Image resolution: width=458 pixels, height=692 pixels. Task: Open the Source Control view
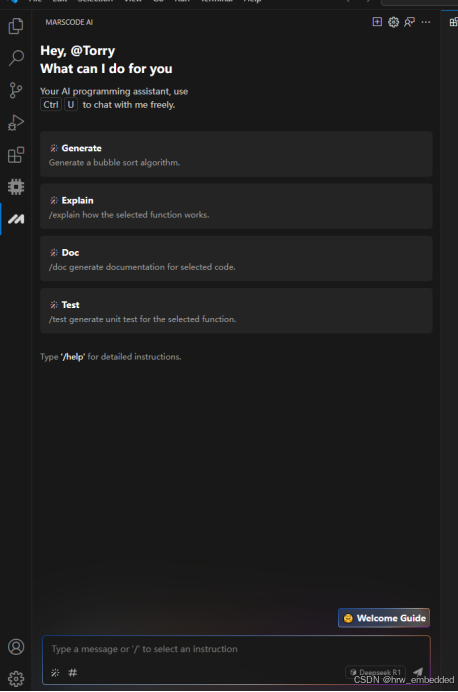point(16,90)
